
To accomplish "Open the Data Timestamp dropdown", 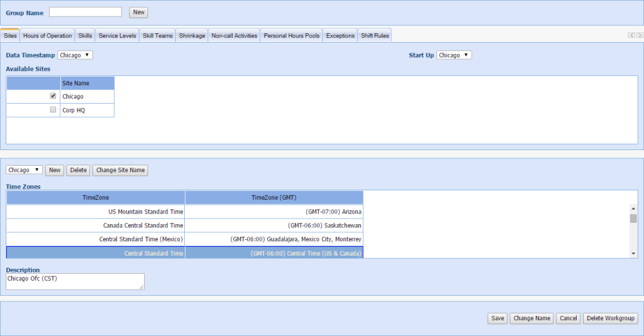I will coord(75,55).
